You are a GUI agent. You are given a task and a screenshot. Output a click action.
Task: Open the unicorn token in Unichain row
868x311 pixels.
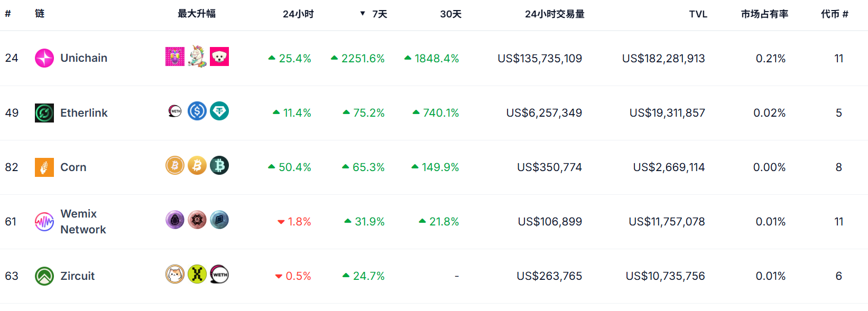click(x=197, y=56)
